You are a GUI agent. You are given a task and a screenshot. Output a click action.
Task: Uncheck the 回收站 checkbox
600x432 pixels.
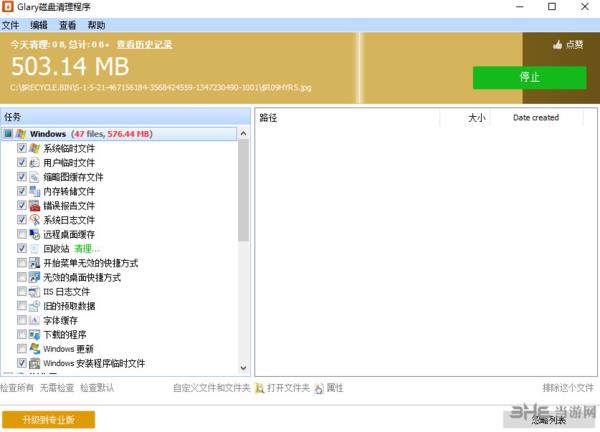tap(22, 248)
